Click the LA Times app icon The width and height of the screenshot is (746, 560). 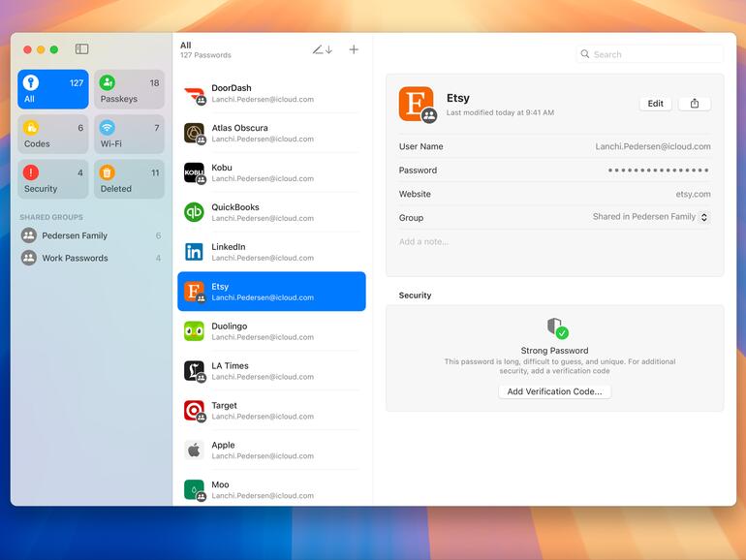coord(194,371)
